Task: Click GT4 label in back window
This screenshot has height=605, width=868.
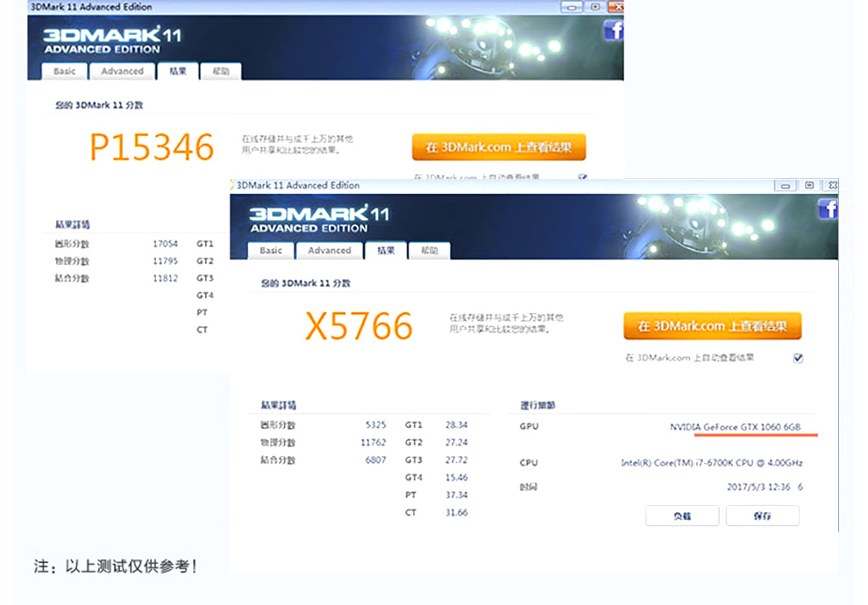Action: point(205,295)
